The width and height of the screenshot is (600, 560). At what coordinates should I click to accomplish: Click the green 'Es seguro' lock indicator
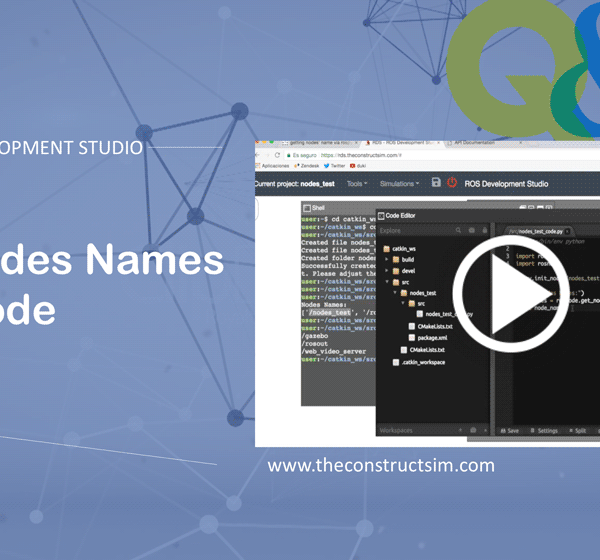(x=302, y=155)
